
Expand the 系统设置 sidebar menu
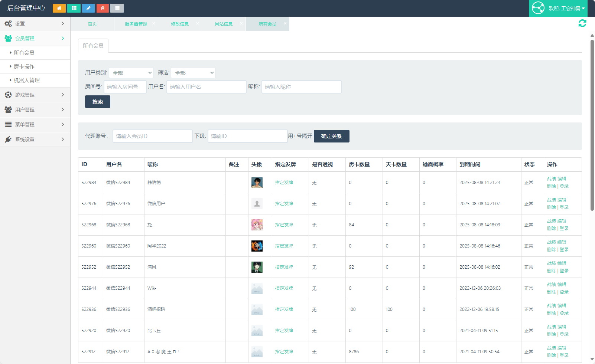[x=35, y=140]
